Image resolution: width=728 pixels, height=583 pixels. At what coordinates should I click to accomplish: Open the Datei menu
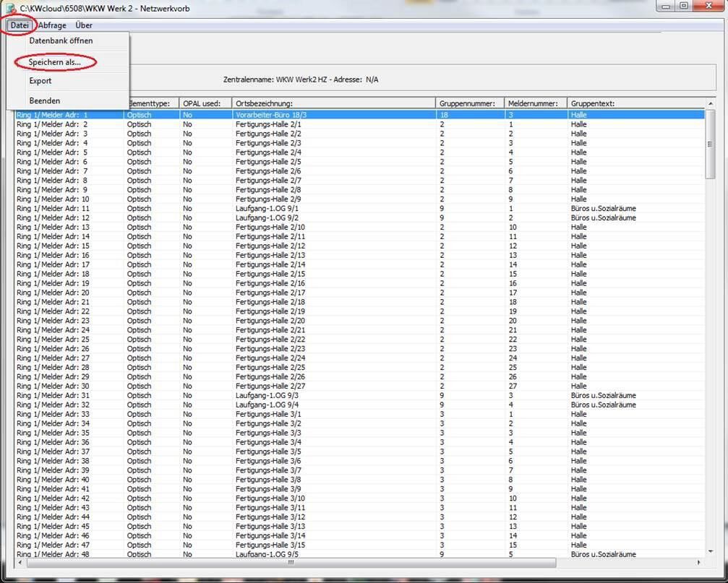[x=20, y=25]
